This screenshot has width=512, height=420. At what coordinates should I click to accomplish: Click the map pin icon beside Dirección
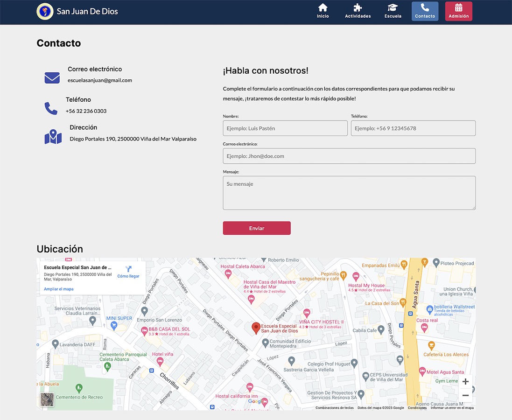[53, 136]
